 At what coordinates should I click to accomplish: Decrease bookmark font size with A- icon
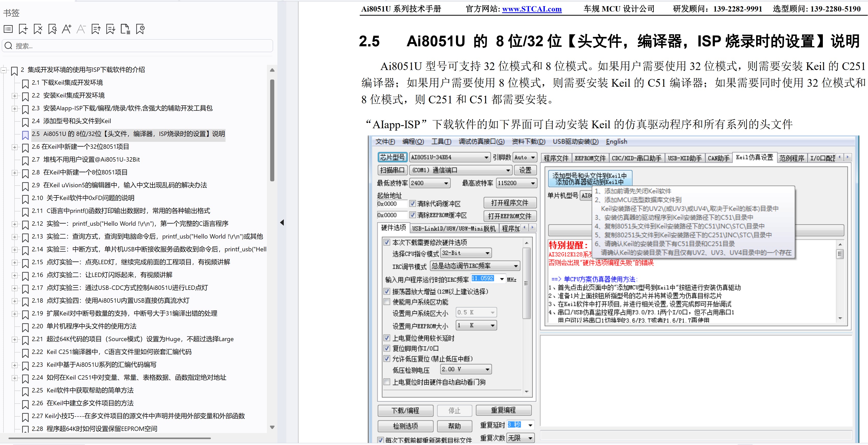click(x=81, y=29)
